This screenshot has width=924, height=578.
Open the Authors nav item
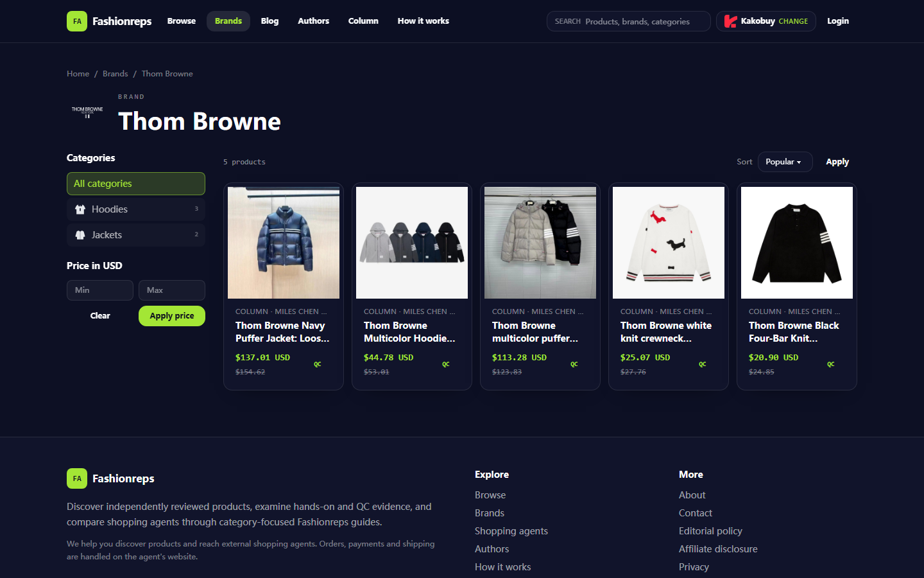313,21
